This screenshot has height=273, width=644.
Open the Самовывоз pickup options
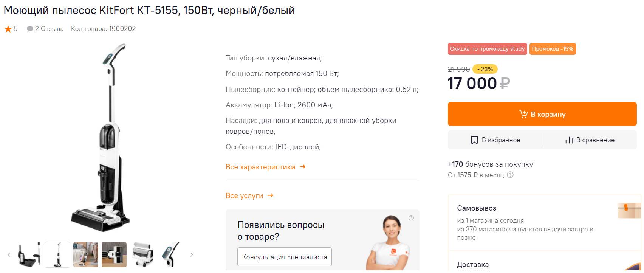click(476, 208)
